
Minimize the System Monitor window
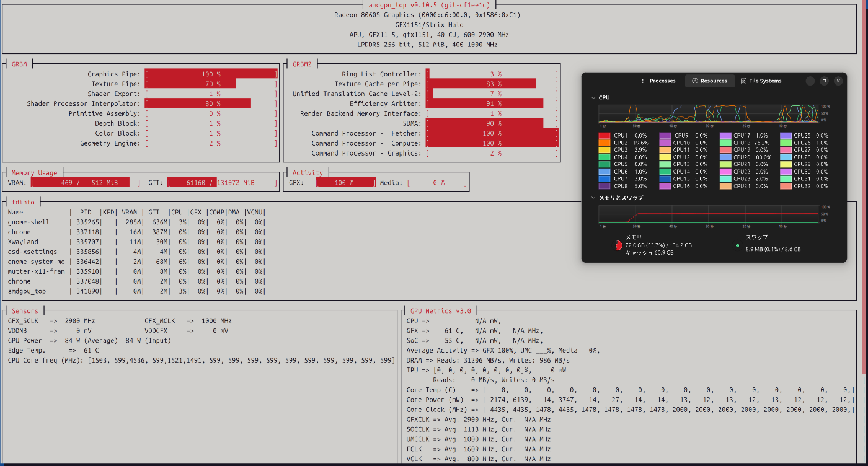(810, 81)
